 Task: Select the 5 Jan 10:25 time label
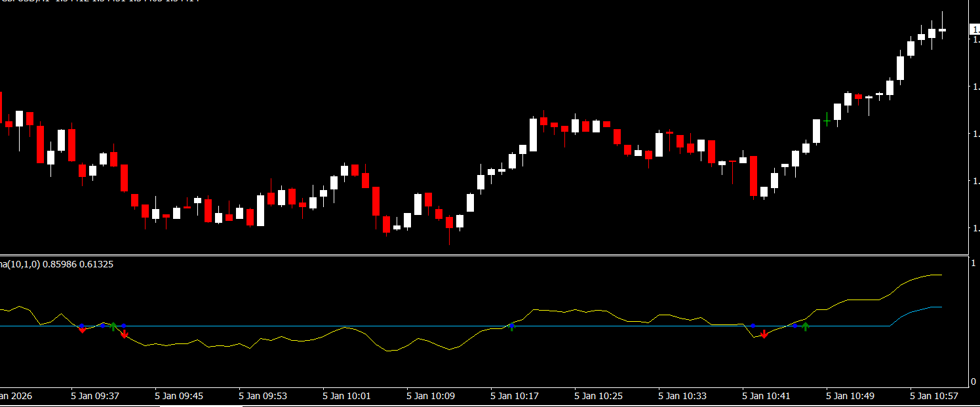click(x=598, y=396)
